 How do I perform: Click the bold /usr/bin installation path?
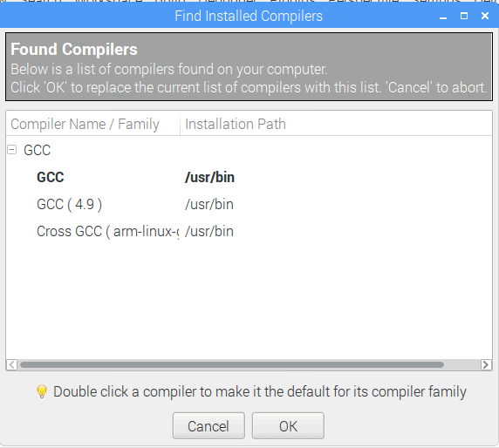[x=209, y=178]
